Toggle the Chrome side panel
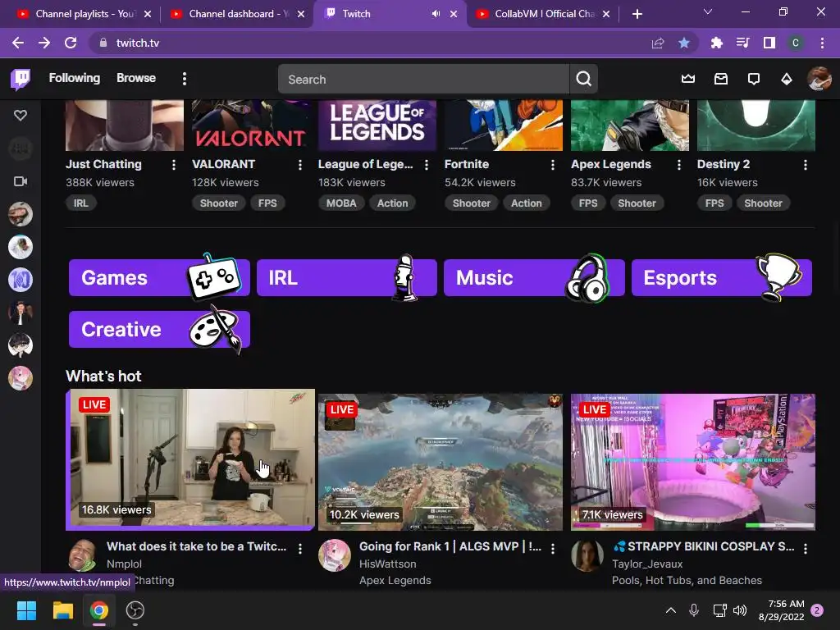The image size is (840, 630). pos(769,43)
